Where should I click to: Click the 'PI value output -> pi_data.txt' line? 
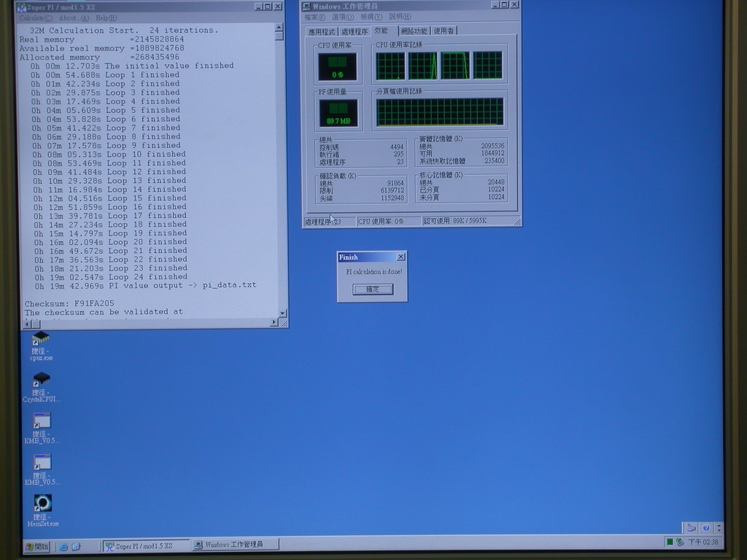click(145, 286)
